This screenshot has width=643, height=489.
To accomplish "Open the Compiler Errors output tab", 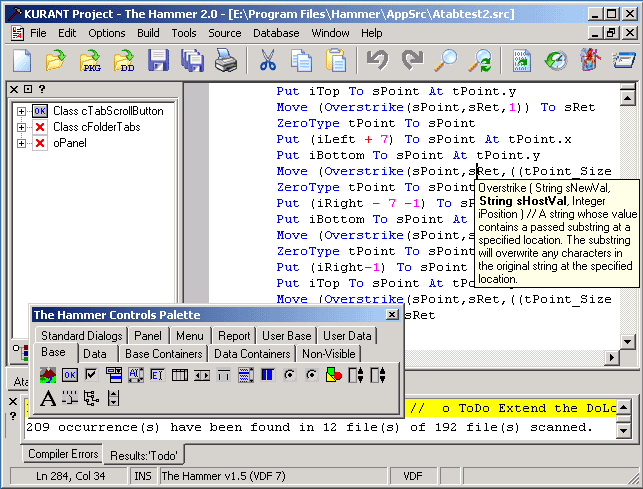I will [x=63, y=454].
